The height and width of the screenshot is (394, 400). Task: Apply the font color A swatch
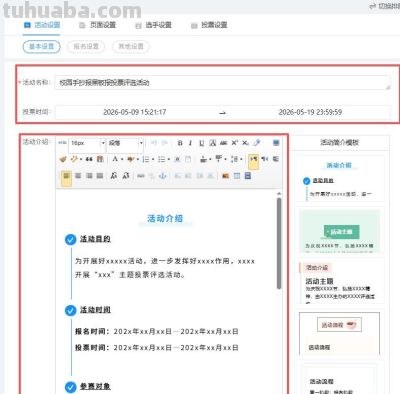point(115,159)
